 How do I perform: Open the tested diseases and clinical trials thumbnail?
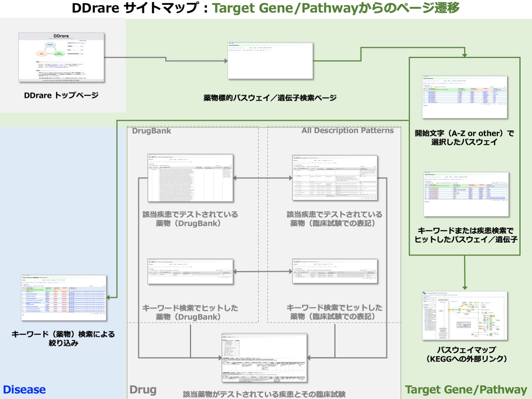point(264,358)
